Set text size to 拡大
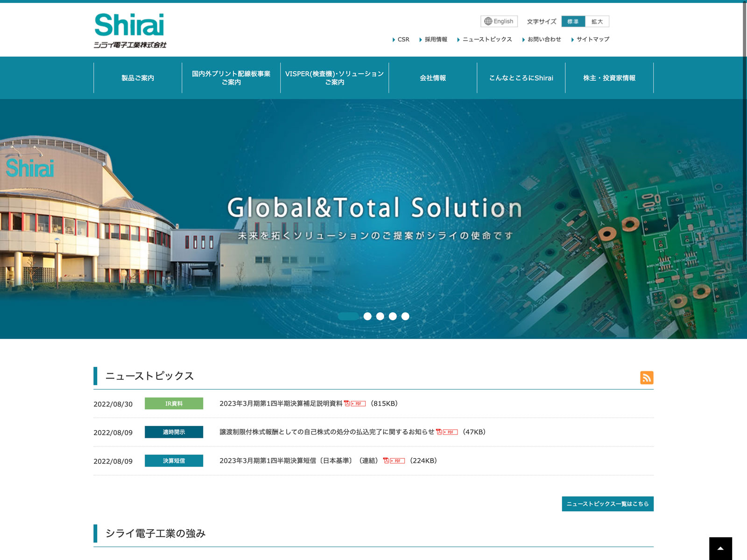747x560 pixels. 597,21
